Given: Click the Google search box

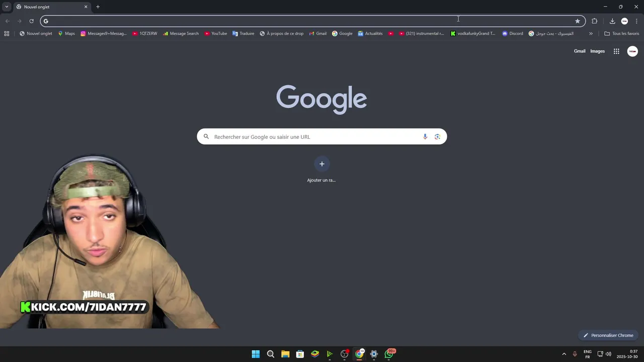Looking at the screenshot, I should click(321, 137).
